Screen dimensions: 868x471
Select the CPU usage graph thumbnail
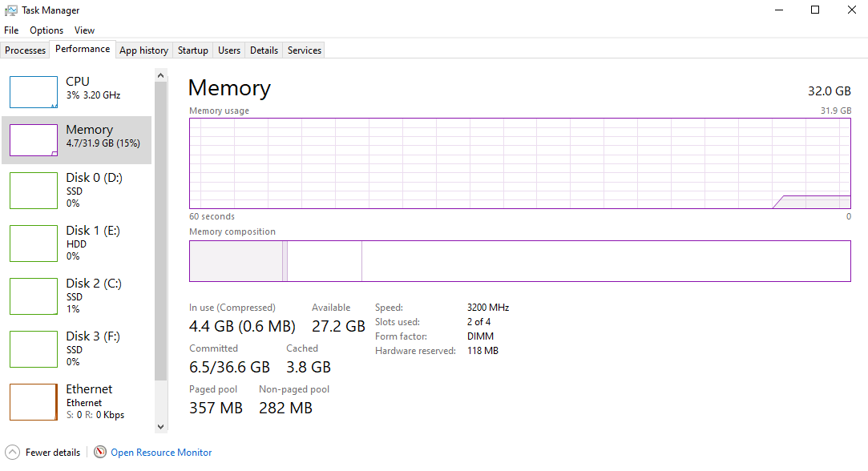34,92
